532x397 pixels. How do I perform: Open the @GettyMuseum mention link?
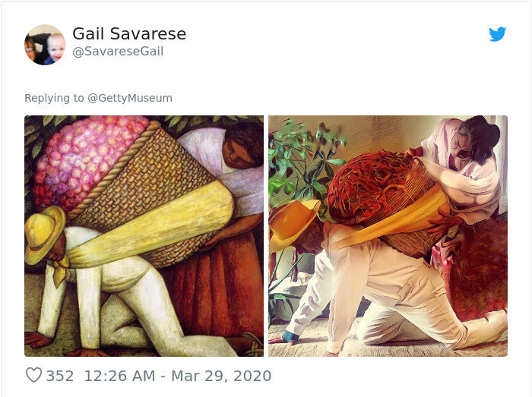pyautogui.click(x=130, y=98)
